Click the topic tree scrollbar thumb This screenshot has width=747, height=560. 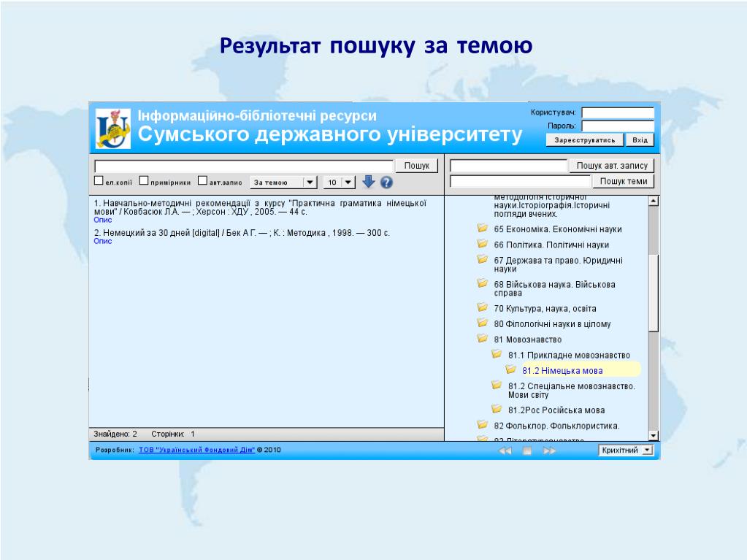click(654, 292)
